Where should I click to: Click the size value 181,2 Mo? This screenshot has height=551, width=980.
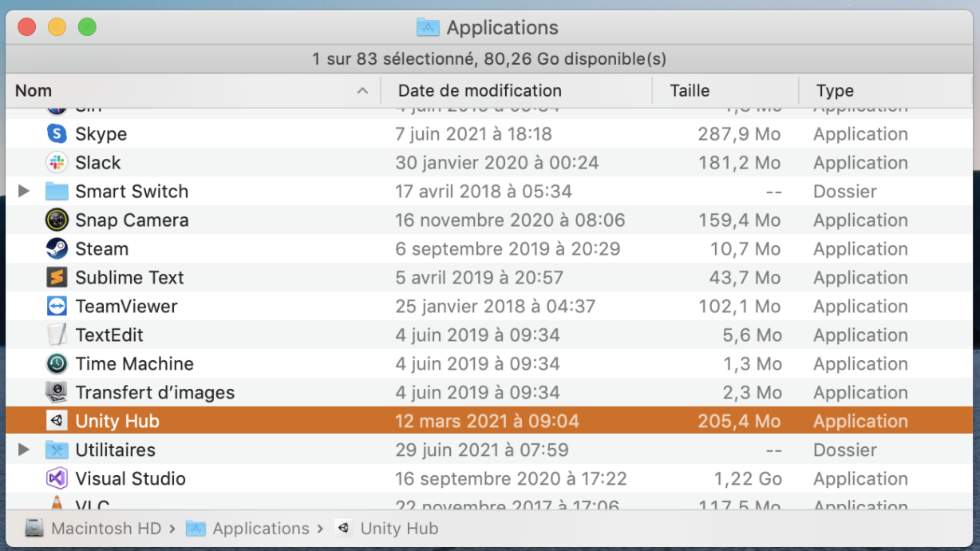740,163
